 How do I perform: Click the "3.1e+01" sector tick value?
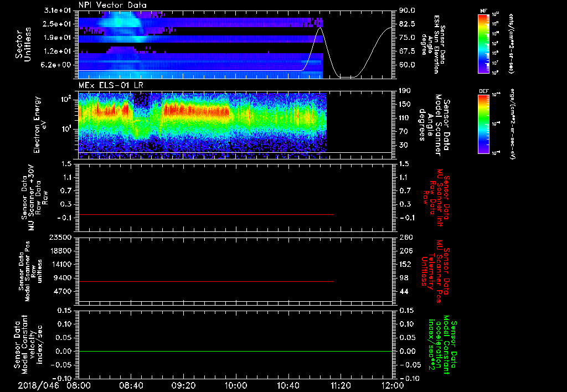[58, 11]
